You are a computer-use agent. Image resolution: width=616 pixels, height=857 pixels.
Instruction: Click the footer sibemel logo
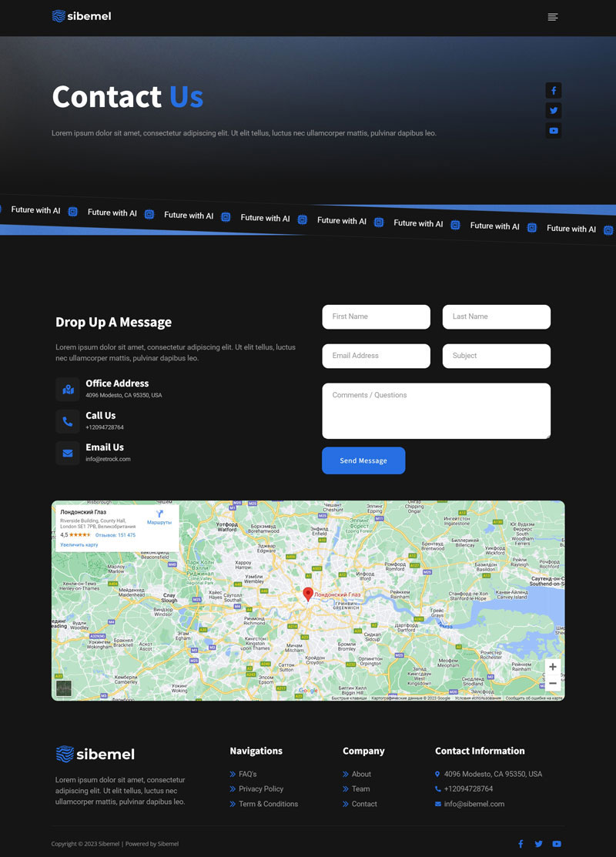(x=95, y=755)
